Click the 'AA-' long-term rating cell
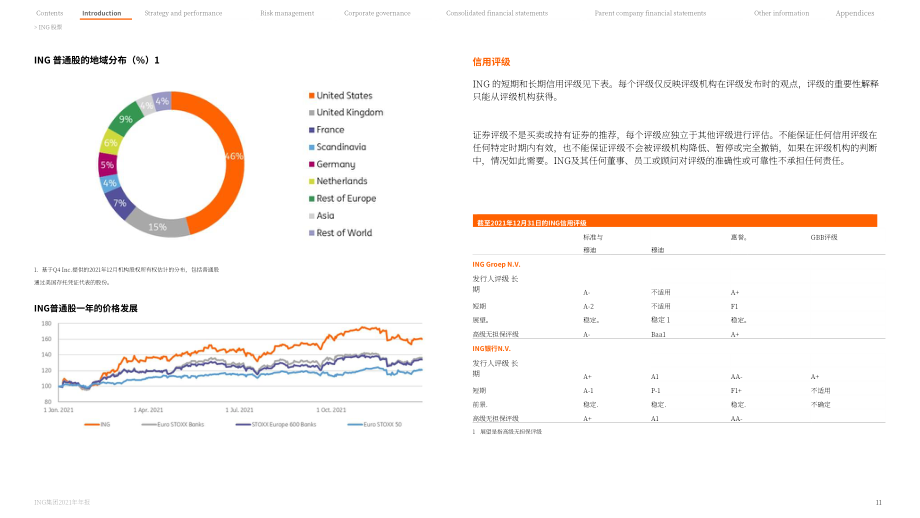This screenshot has height=518, width=920. [736, 377]
